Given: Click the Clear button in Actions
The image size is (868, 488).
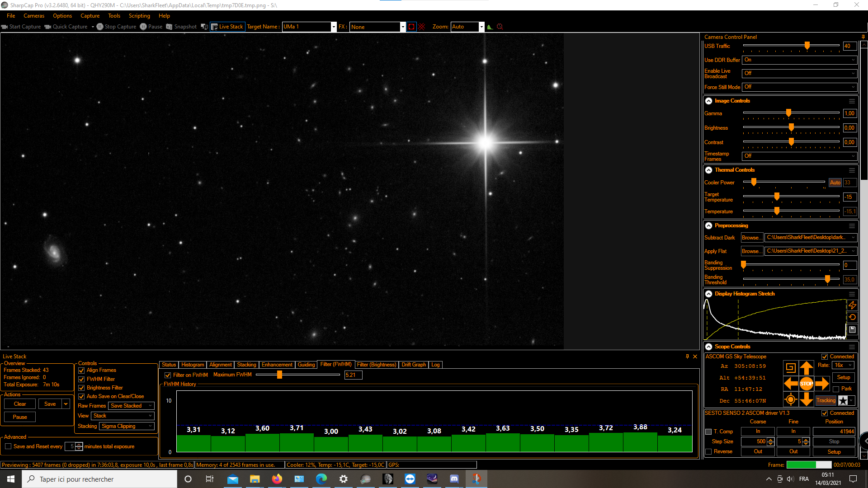Looking at the screenshot, I should (20, 404).
